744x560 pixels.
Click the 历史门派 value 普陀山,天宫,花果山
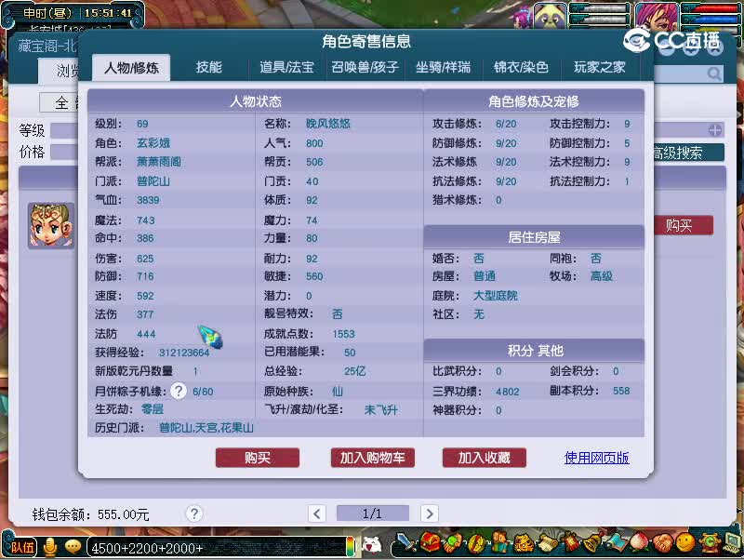coord(206,428)
